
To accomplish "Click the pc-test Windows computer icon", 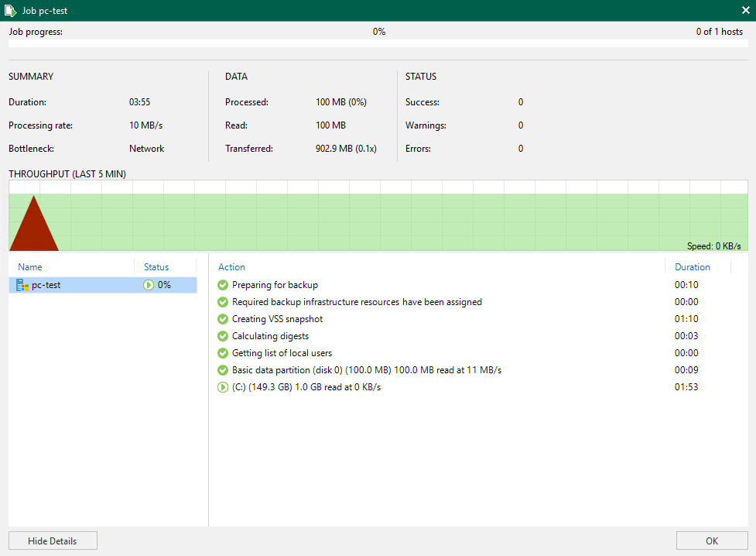I will (x=22, y=285).
